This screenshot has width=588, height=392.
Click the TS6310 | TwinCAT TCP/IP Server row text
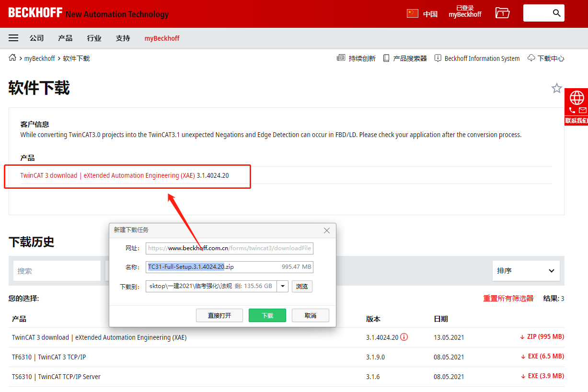[56, 377]
